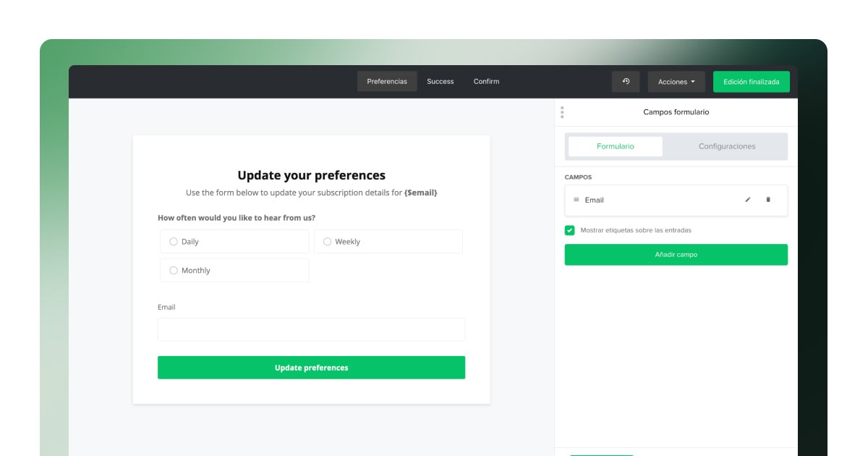Switch to the Preferencias tab
The height and width of the screenshot is (456, 868).
point(387,82)
